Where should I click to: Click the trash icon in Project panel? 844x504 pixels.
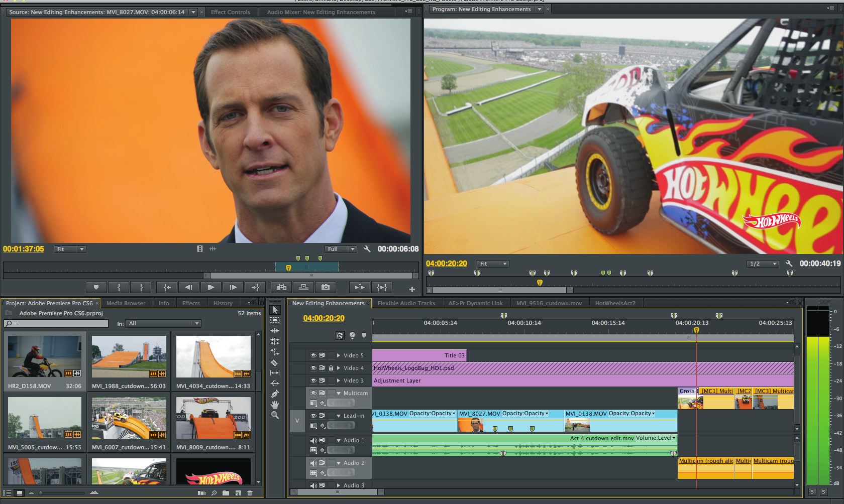pyautogui.click(x=250, y=493)
